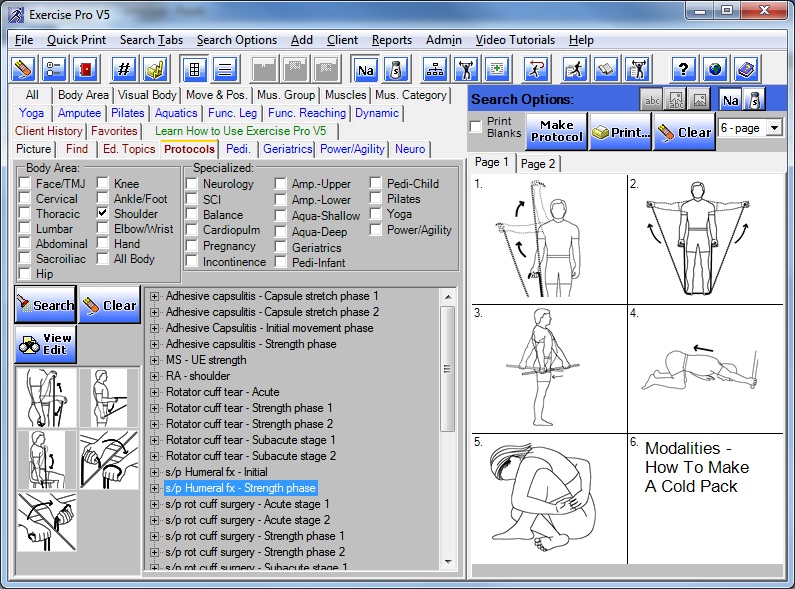The image size is (795, 589).
Task: Click Clear button in Search Options panel
Action: 684,131
